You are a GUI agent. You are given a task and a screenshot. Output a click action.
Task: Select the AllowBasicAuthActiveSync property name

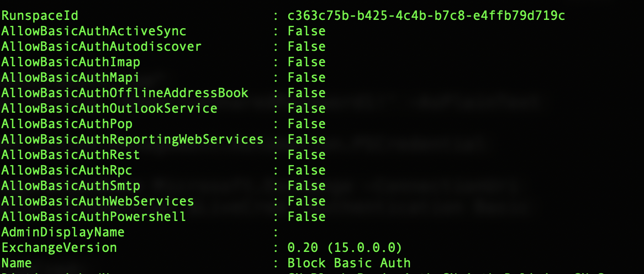coord(94,31)
